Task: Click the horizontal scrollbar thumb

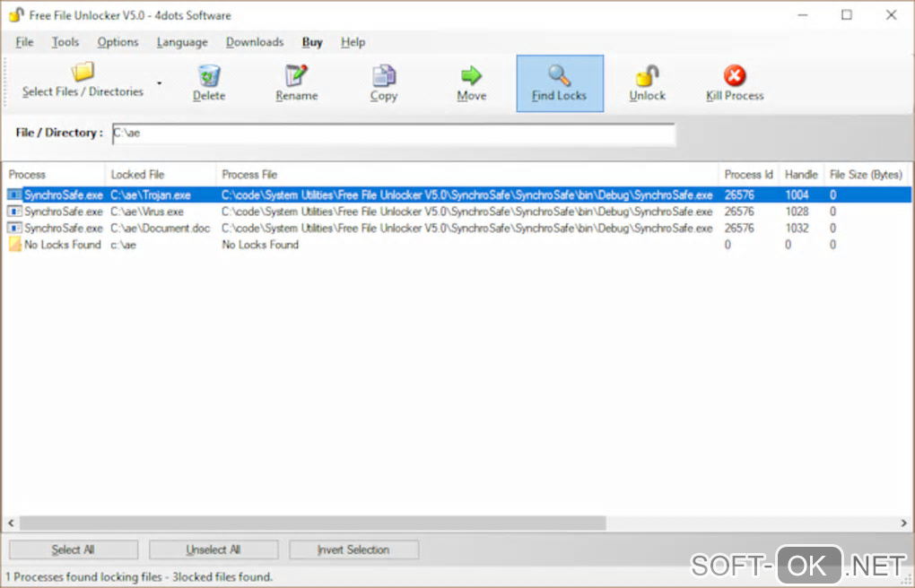Action: pyautogui.click(x=313, y=523)
